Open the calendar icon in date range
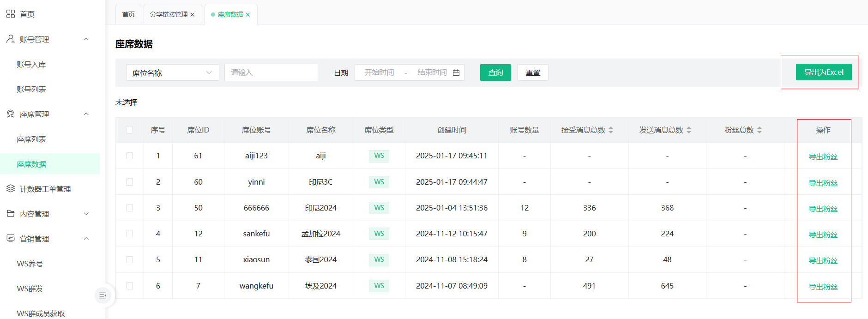Screen dimensions: 868x319 (456, 72)
